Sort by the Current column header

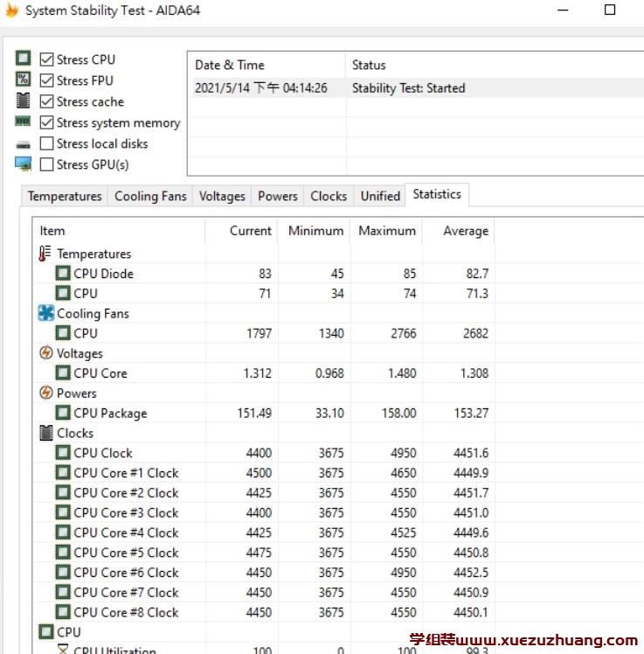tap(241, 231)
